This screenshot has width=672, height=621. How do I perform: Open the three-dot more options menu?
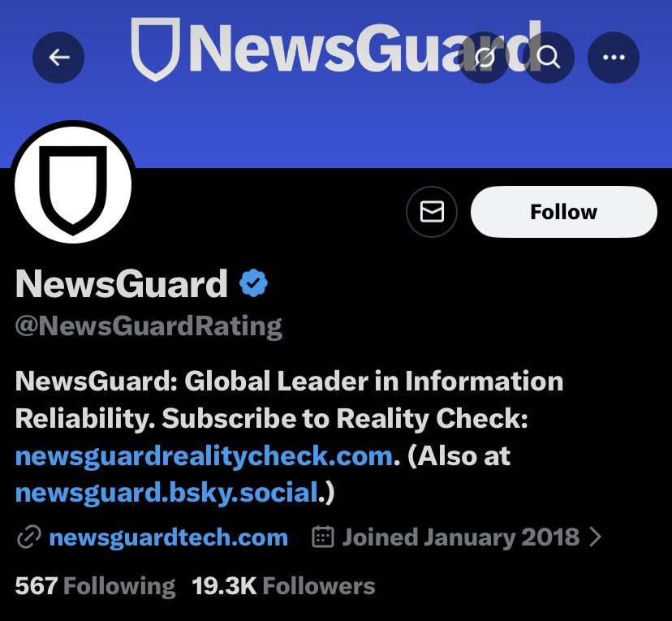click(x=614, y=57)
